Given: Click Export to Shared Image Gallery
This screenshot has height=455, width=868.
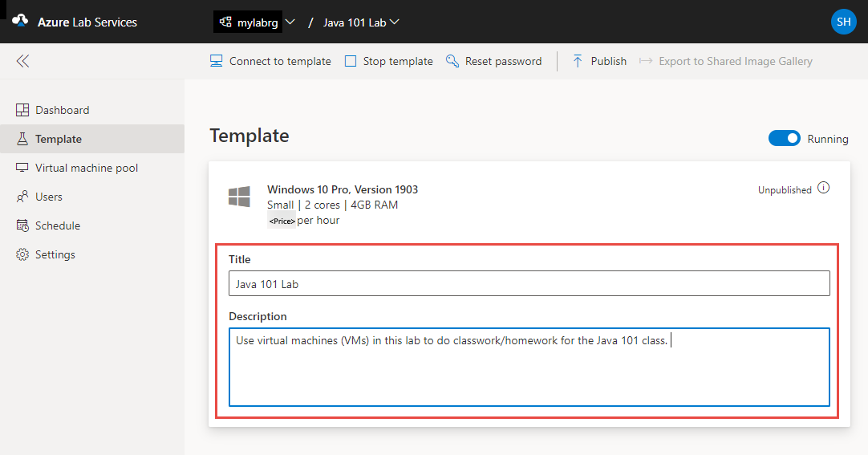Looking at the screenshot, I should [726, 61].
